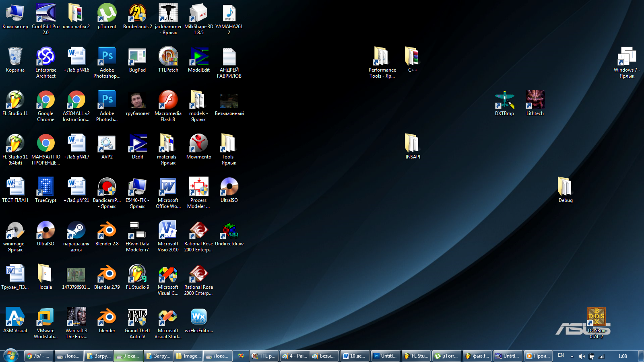Image resolution: width=644 pixels, height=362 pixels.
Task: Select the трубазовёт photo thumbnail
Action: [x=138, y=104]
